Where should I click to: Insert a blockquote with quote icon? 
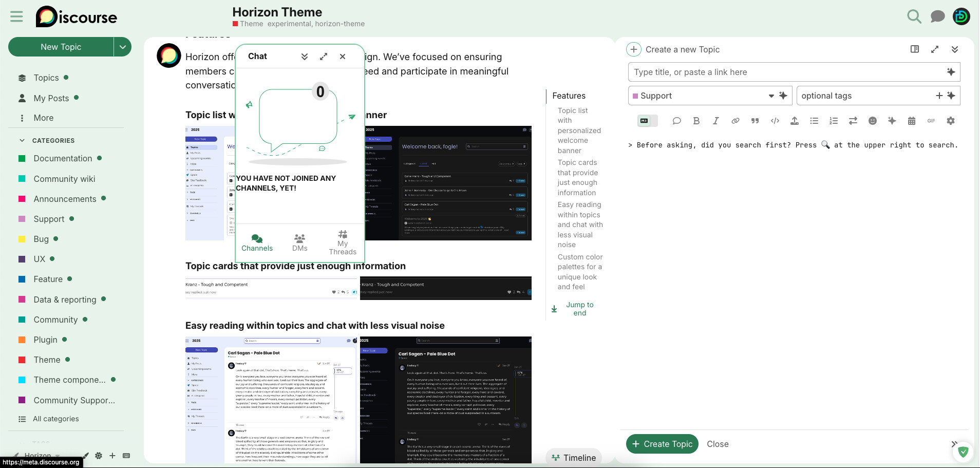755,121
